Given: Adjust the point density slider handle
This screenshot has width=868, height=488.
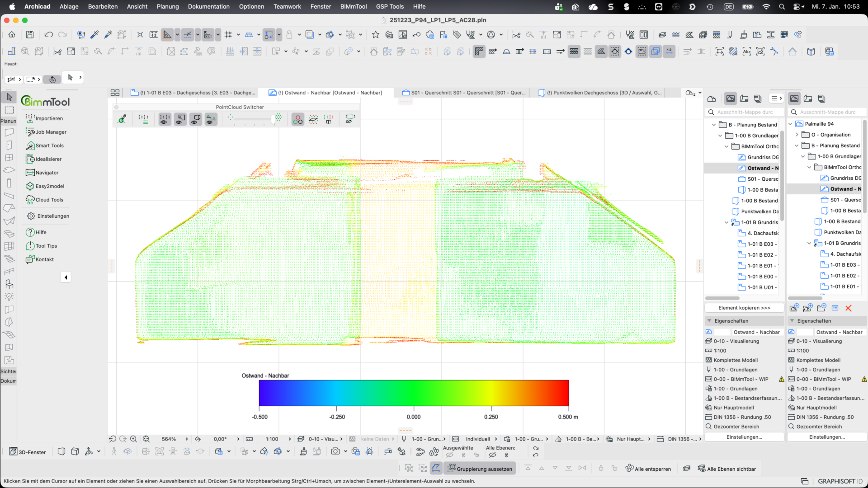Looking at the screenshot, I should pyautogui.click(x=273, y=119).
